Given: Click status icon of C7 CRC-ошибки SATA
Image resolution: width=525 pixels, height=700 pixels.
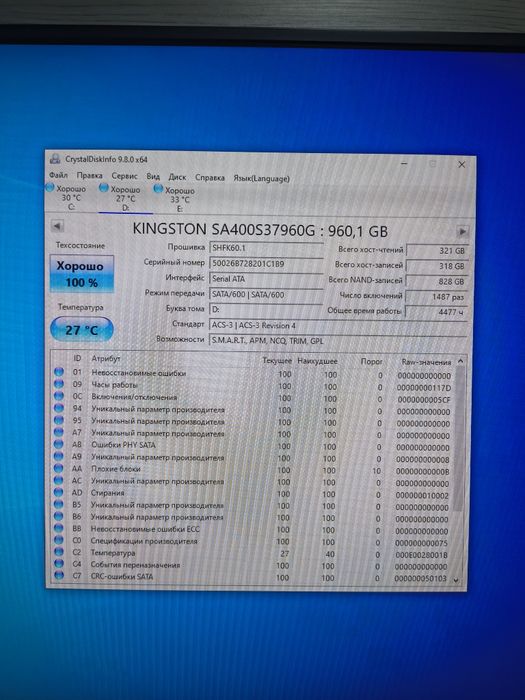Looking at the screenshot, I should coord(59,575).
